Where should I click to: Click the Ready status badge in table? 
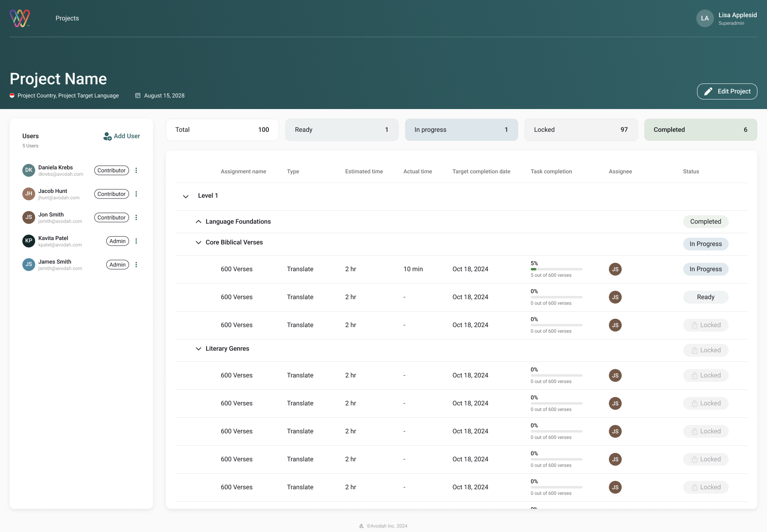point(705,297)
